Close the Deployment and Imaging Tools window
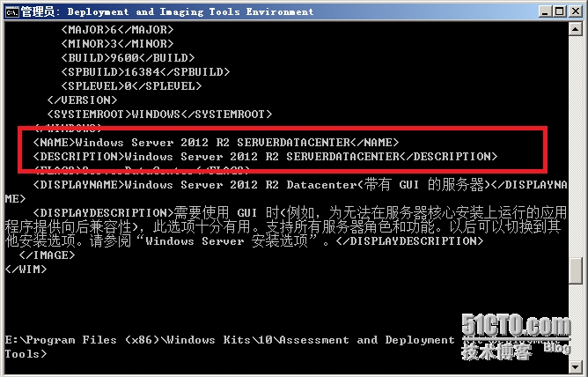This screenshot has height=377, width=588. click(576, 11)
